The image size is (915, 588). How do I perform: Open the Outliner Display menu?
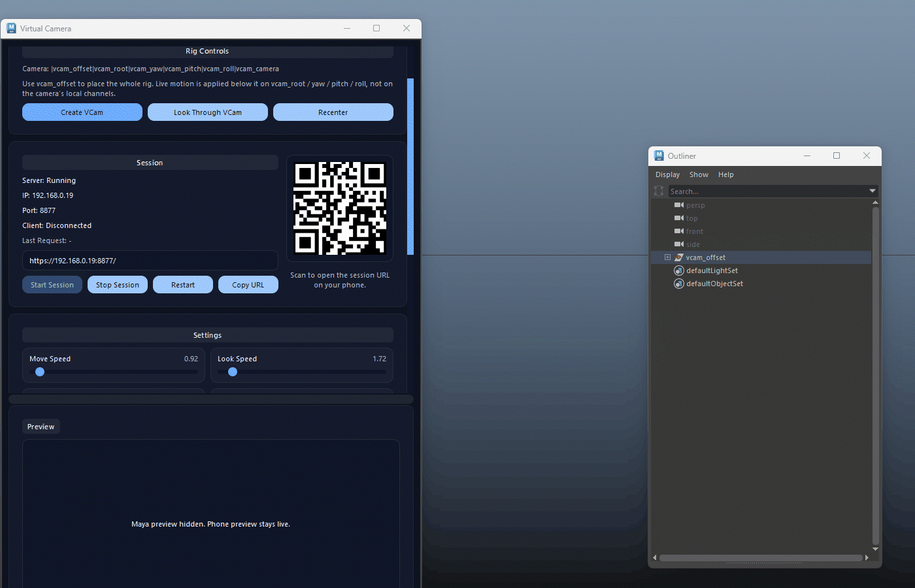(x=668, y=174)
